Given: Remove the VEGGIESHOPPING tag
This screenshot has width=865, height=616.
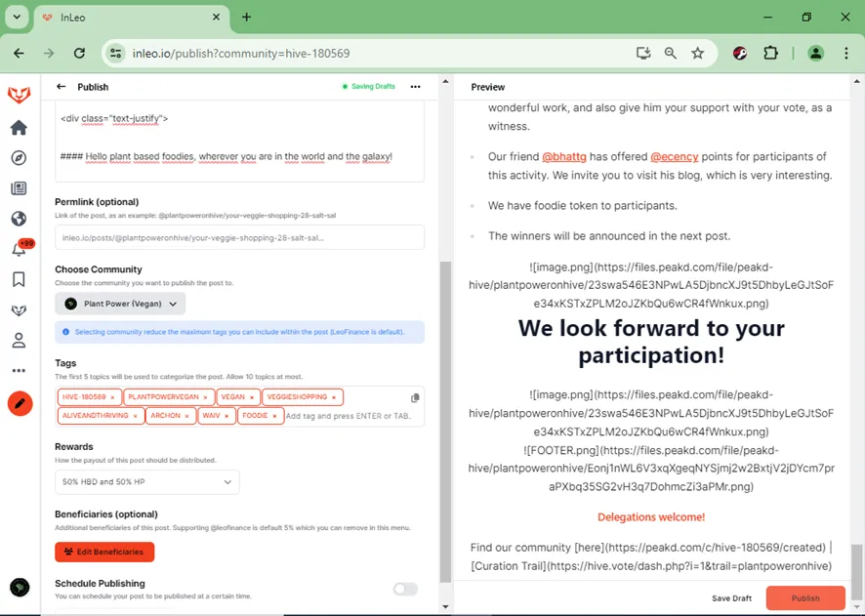Looking at the screenshot, I should [x=334, y=397].
